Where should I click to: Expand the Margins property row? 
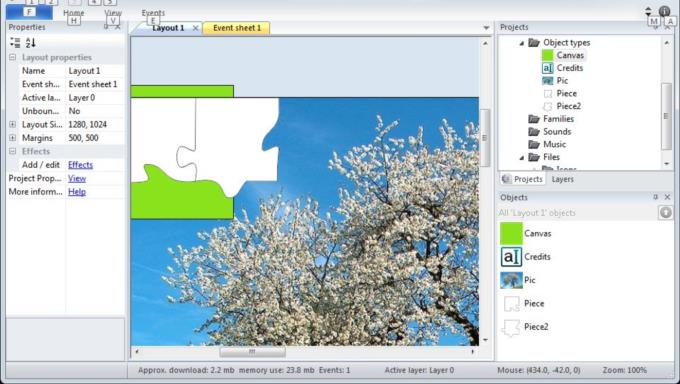point(13,138)
